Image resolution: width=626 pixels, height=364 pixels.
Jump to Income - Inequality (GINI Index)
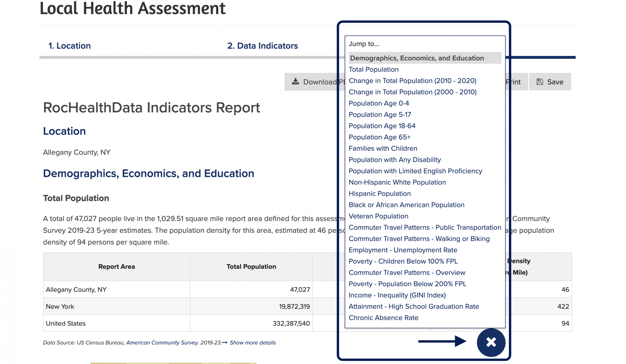coord(397,295)
